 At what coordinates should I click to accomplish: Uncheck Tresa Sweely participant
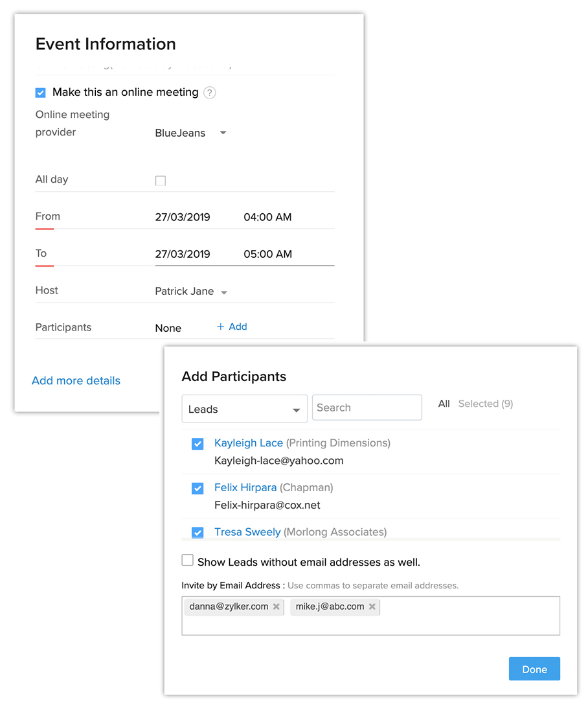[198, 533]
